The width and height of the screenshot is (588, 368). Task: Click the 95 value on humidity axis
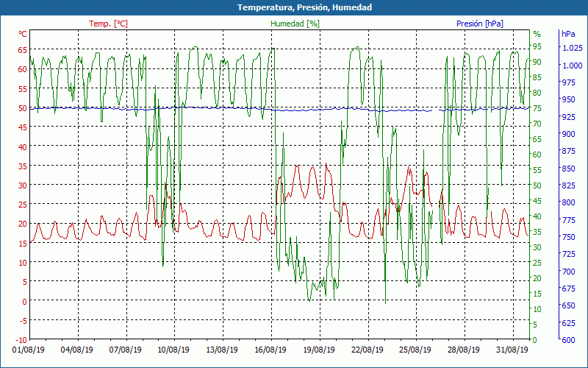(x=537, y=46)
